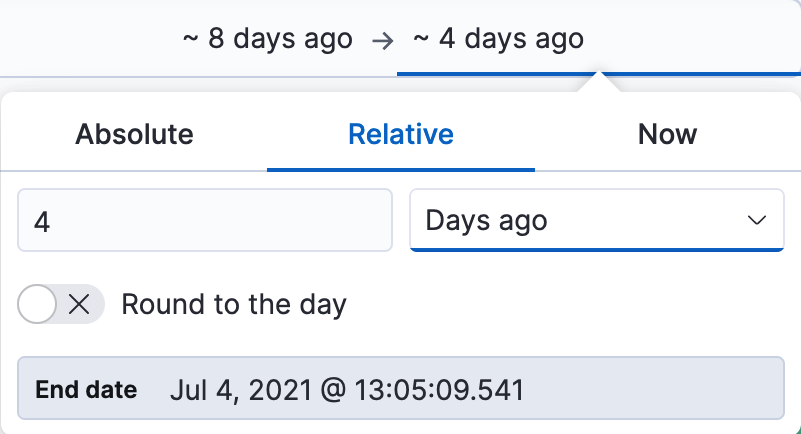The height and width of the screenshot is (434, 801).
Task: Open the "~ 8 days ago" start date
Action: (x=267, y=40)
